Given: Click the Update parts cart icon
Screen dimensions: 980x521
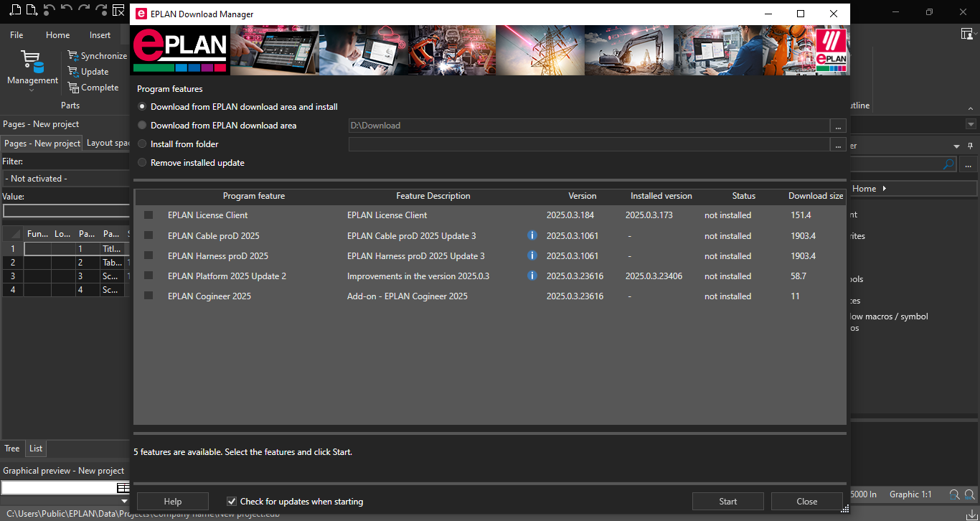Looking at the screenshot, I should point(73,71).
